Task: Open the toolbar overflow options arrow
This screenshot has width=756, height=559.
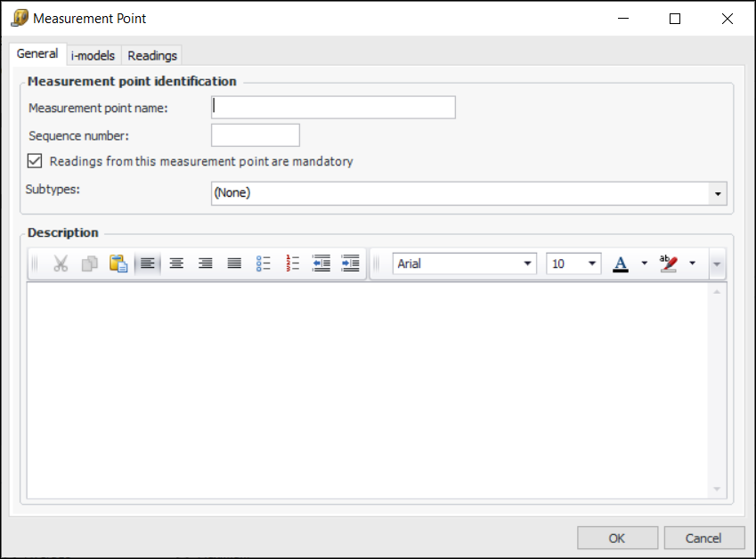Action: 717,263
